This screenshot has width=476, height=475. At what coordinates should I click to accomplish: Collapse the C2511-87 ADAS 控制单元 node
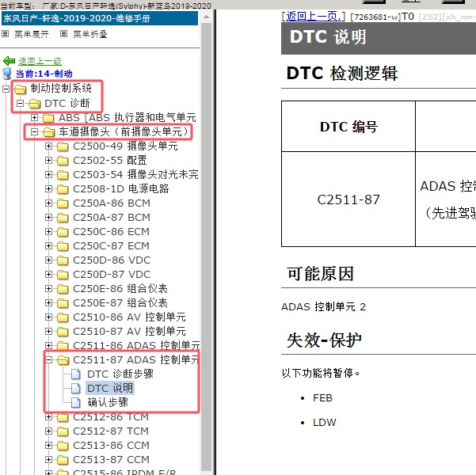click(x=48, y=360)
